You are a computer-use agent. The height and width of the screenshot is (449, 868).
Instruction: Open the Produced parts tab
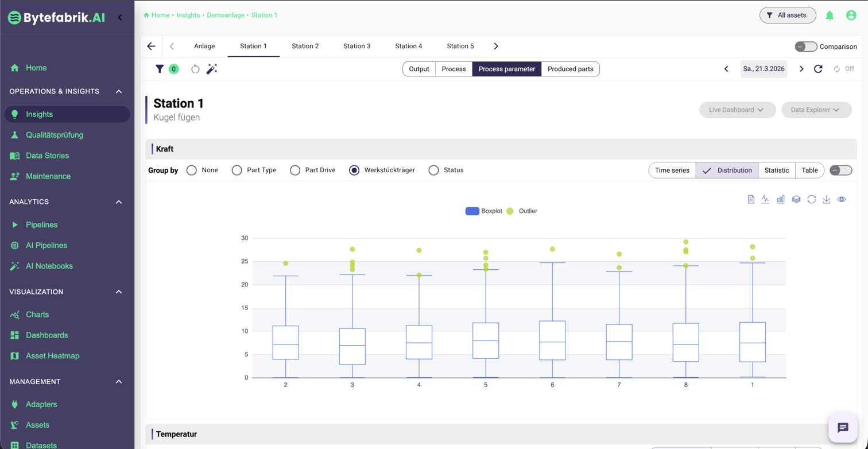click(570, 69)
